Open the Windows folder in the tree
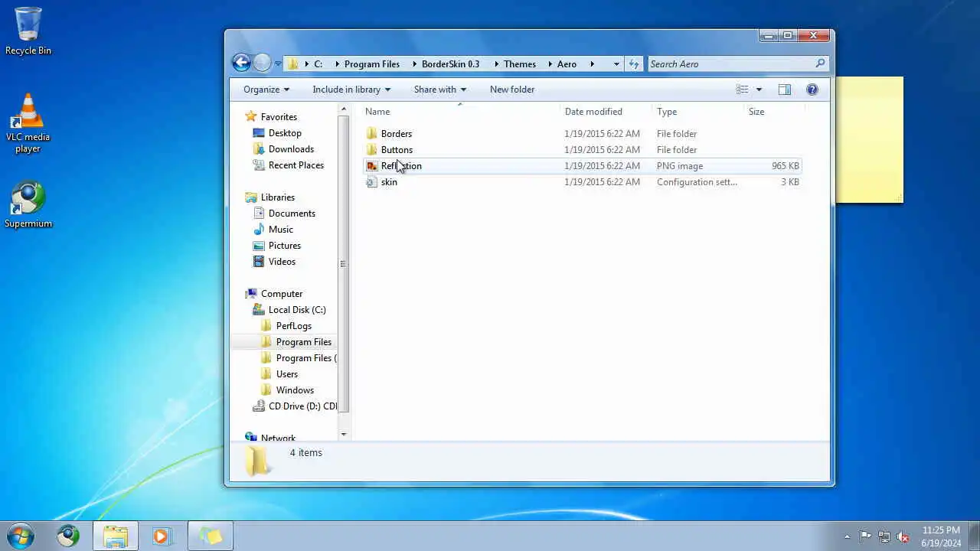Viewport: 980px width, 551px height. (x=295, y=390)
